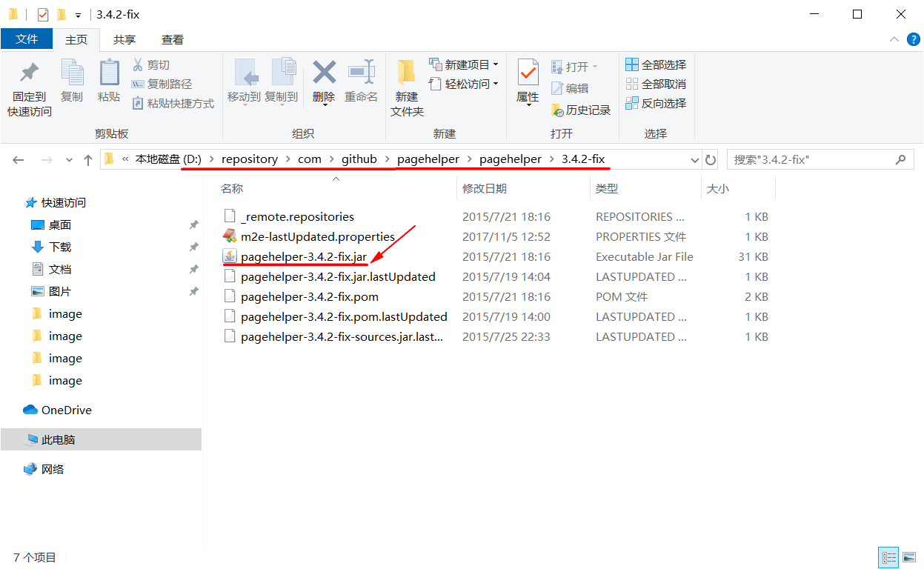Click Select all (全部选择)

656,65
